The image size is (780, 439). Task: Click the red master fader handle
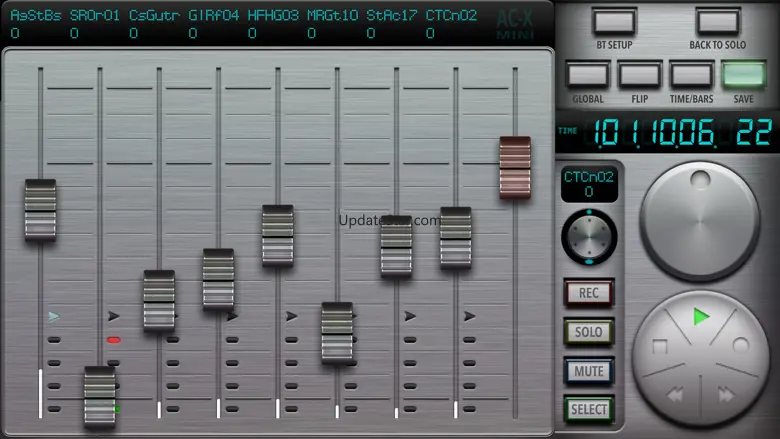tap(515, 167)
